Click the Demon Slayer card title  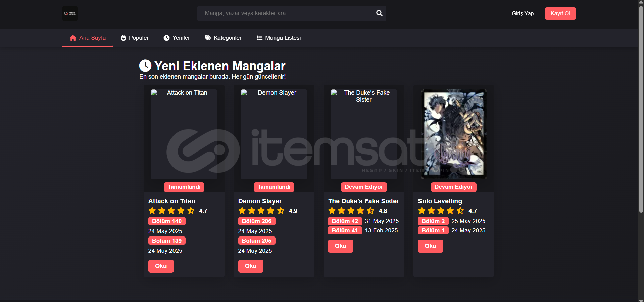click(260, 201)
